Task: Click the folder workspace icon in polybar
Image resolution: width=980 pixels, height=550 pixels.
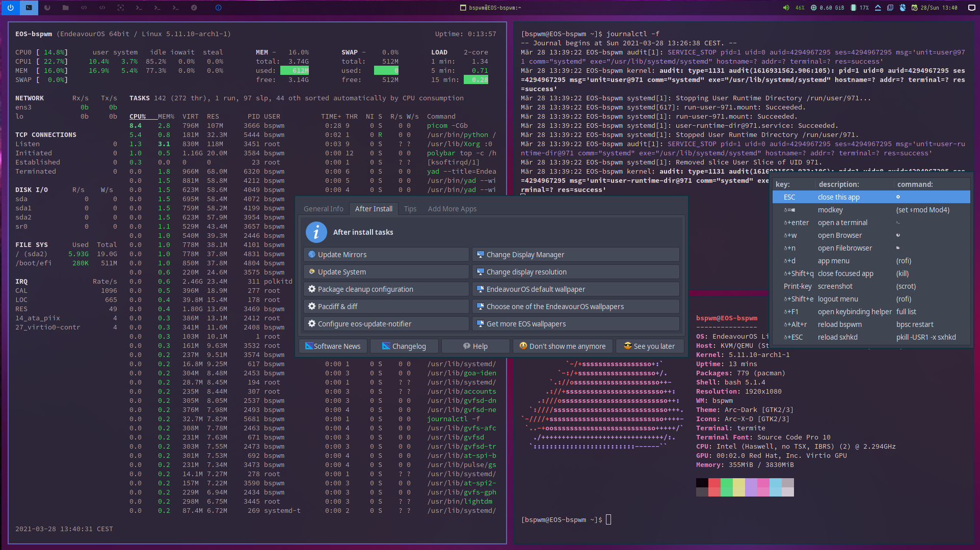Action: coord(66,8)
